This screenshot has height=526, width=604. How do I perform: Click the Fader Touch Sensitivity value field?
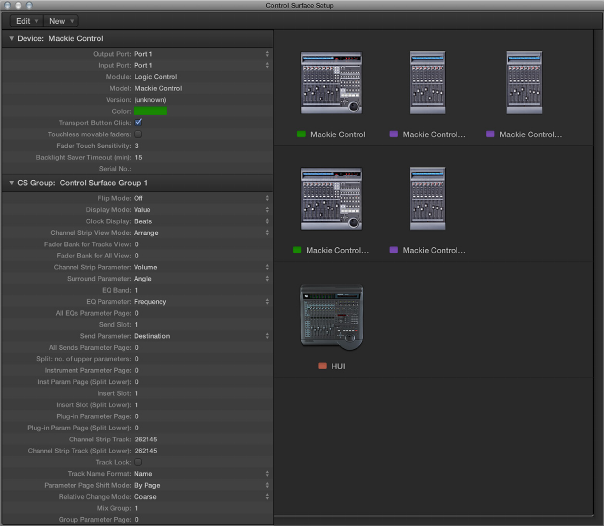pyautogui.click(x=137, y=145)
